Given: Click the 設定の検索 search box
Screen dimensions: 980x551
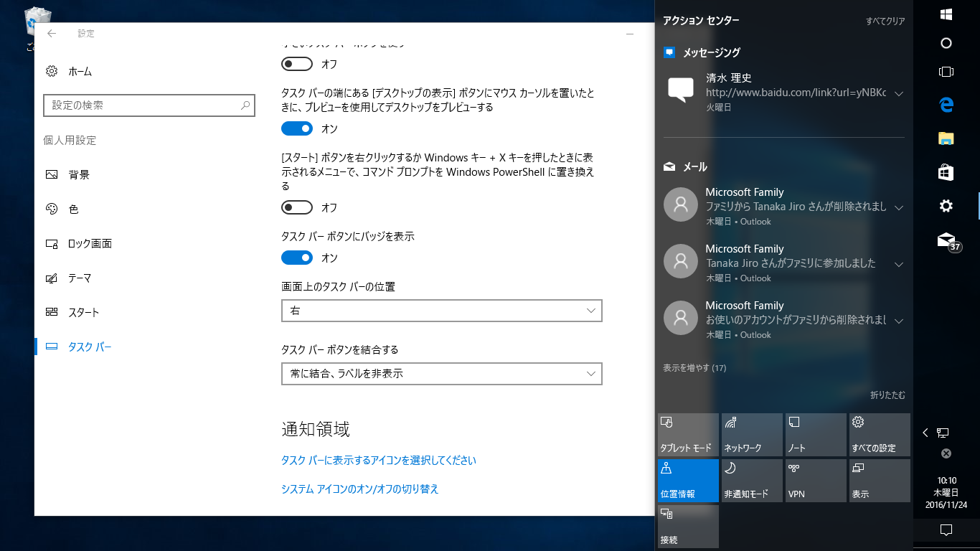Looking at the screenshot, I should pyautogui.click(x=149, y=105).
